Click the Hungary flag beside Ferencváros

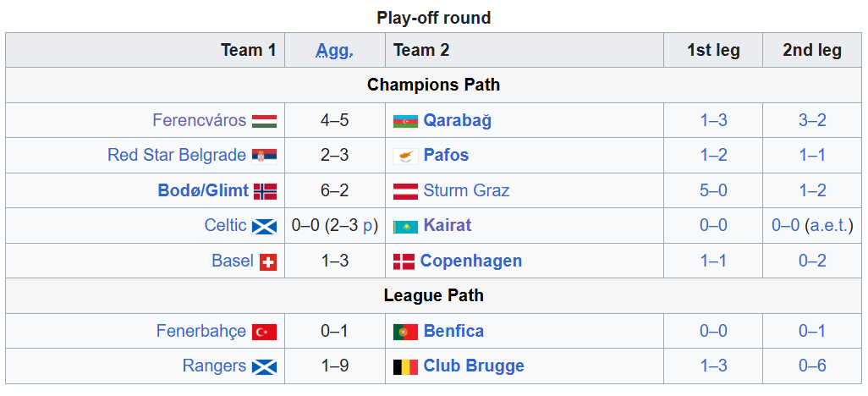click(x=265, y=121)
